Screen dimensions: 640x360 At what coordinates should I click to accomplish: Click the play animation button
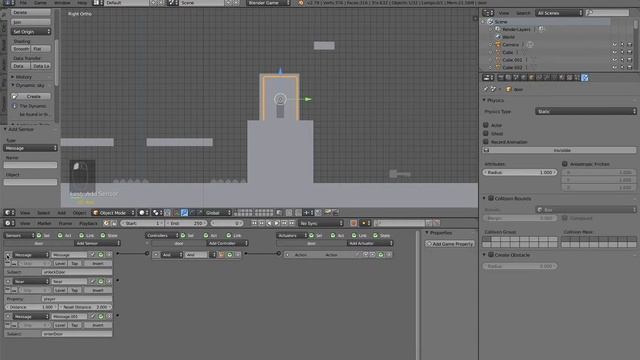point(277,223)
